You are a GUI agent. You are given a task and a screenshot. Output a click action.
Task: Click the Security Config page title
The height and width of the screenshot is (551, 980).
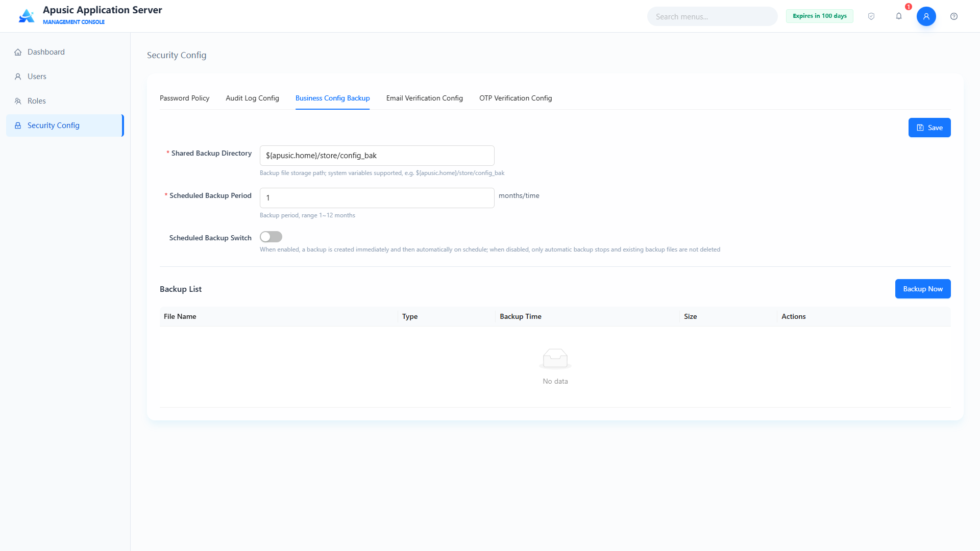(177, 55)
